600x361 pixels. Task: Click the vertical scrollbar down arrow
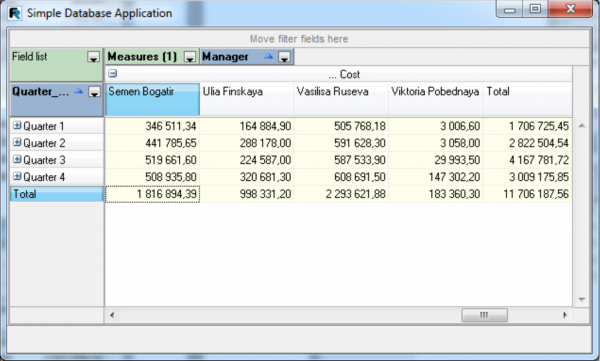coord(582,299)
